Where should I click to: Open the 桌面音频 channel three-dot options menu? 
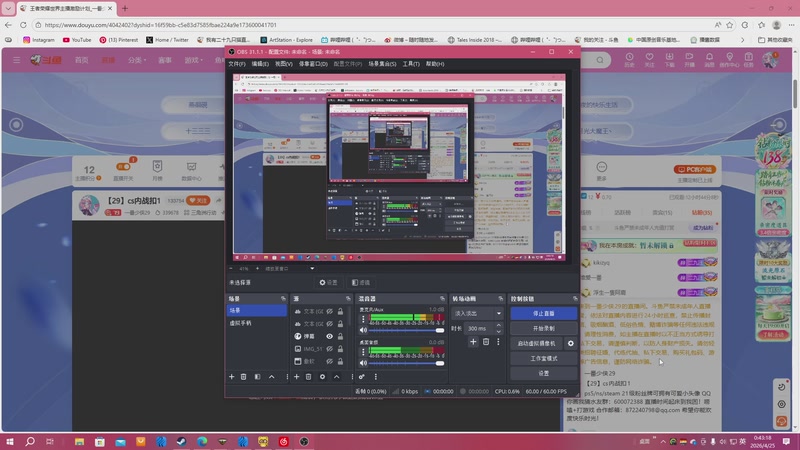pos(363,352)
